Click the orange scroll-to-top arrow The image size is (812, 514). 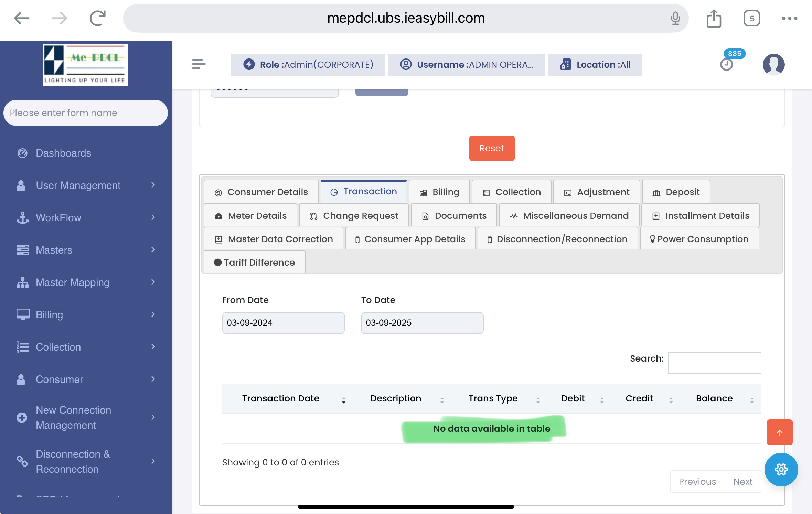[780, 432]
